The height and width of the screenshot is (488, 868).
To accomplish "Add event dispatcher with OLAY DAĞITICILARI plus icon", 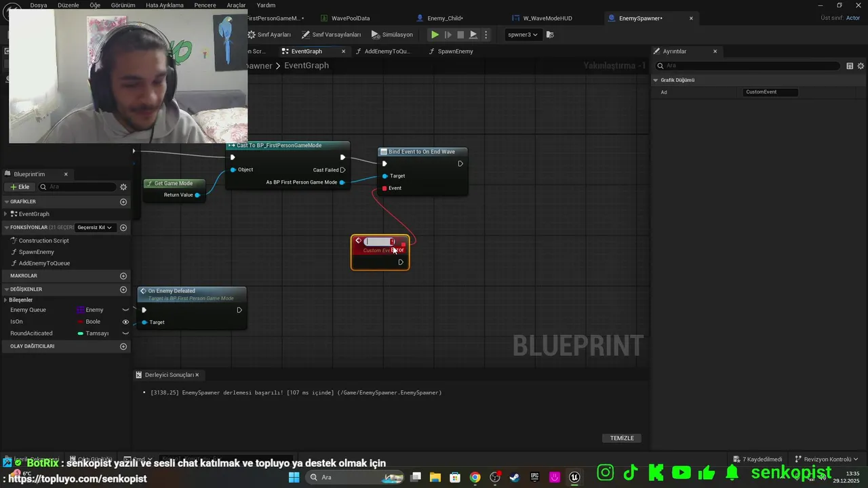I will click(123, 346).
